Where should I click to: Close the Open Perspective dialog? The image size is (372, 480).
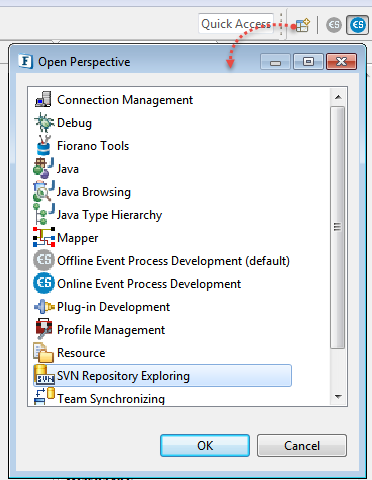pyautogui.click(x=342, y=62)
